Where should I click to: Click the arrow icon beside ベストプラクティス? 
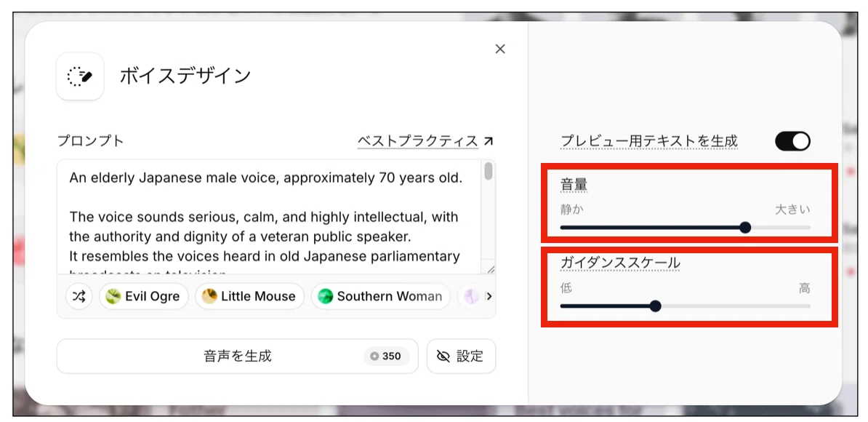488,141
